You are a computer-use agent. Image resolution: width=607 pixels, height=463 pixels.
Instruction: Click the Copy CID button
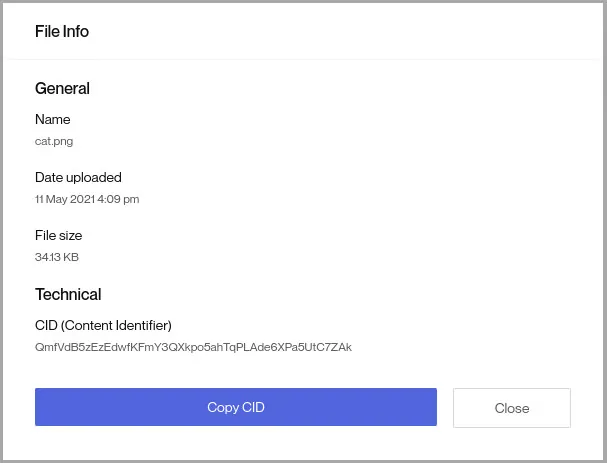pyautogui.click(x=236, y=408)
